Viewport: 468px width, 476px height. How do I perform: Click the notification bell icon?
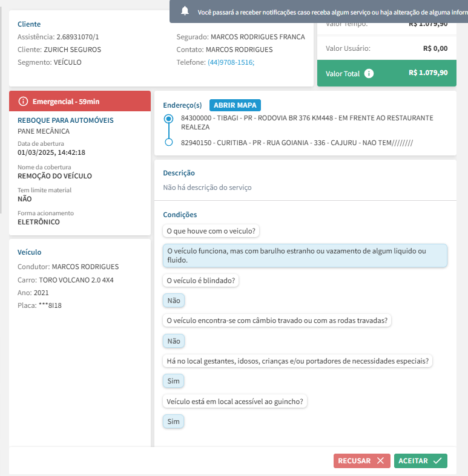(x=185, y=11)
